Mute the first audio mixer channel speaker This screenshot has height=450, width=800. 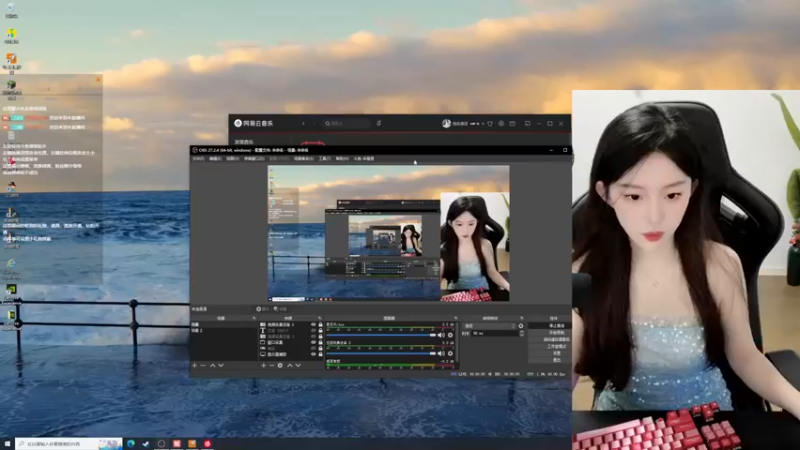tap(441, 335)
